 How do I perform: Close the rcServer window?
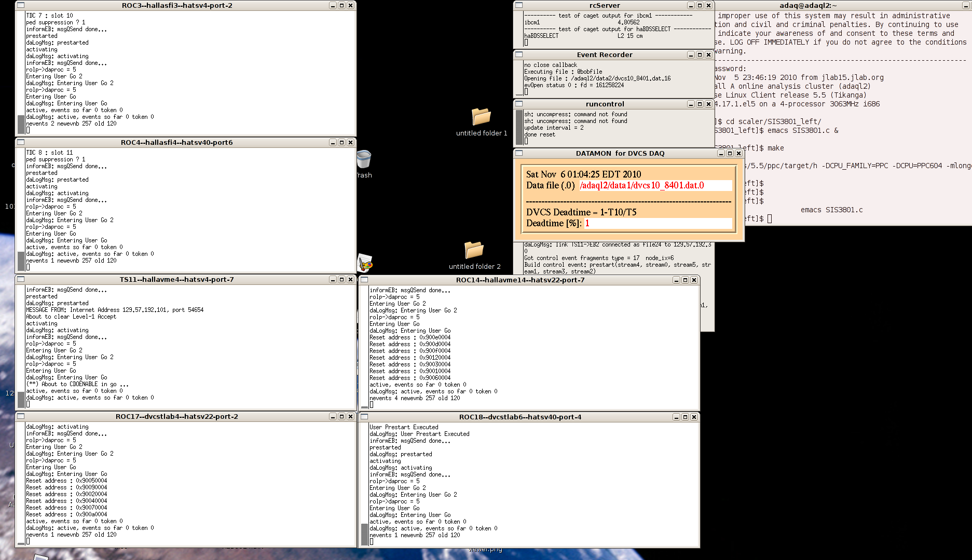[x=708, y=5]
